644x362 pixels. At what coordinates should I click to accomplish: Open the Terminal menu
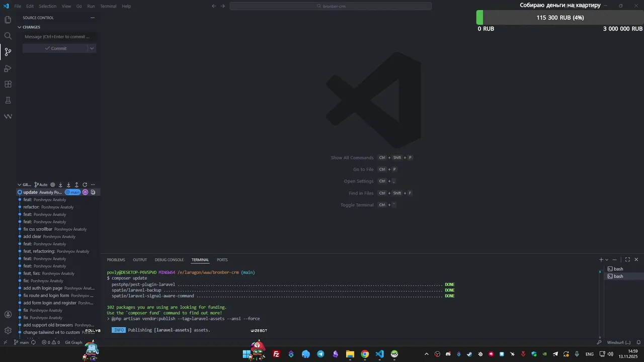[x=108, y=6]
